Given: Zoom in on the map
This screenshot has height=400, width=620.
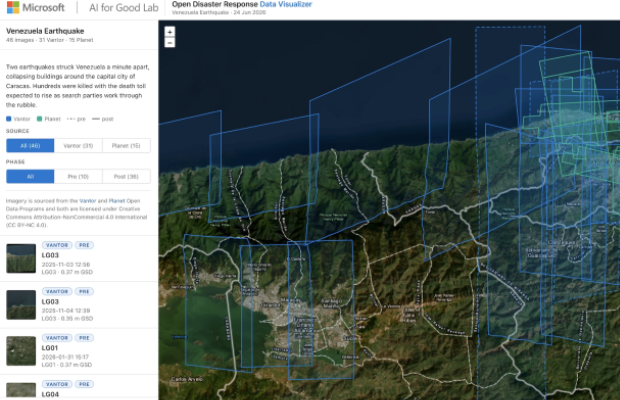Looking at the screenshot, I should (170, 32).
